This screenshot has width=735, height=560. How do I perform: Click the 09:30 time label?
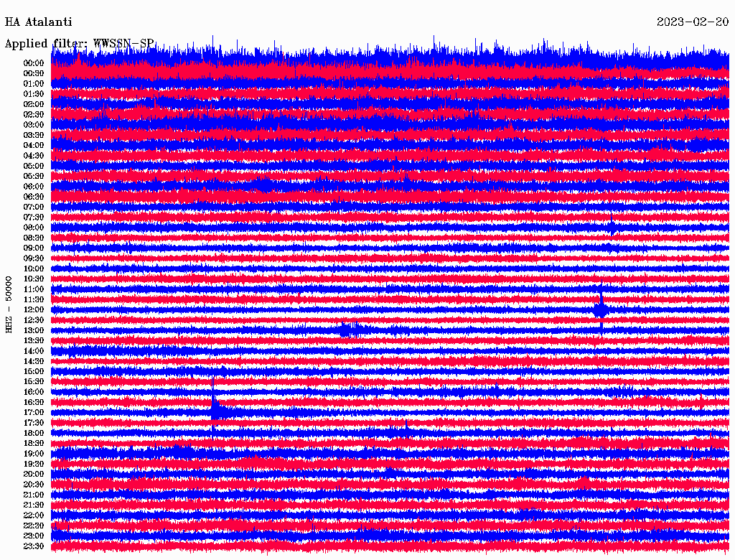[x=34, y=258]
